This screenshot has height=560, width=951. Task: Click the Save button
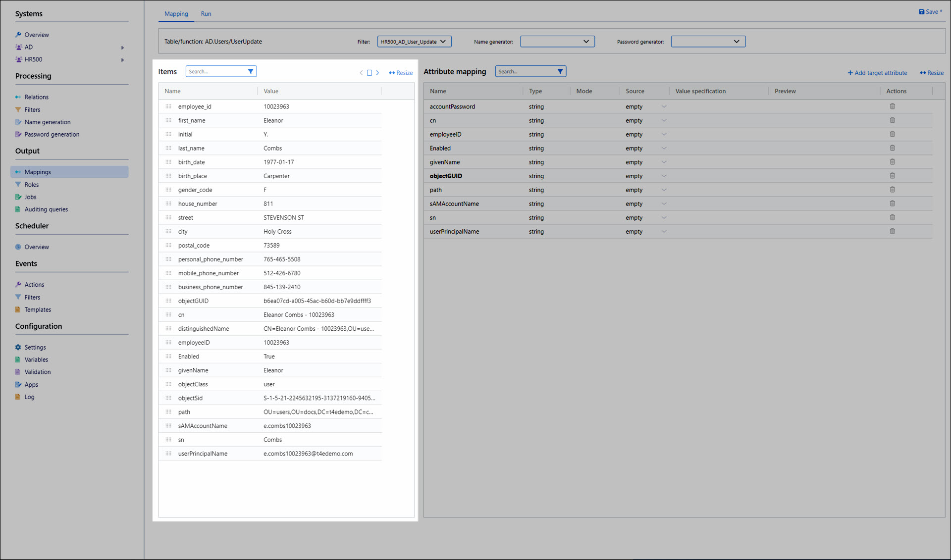930,12
